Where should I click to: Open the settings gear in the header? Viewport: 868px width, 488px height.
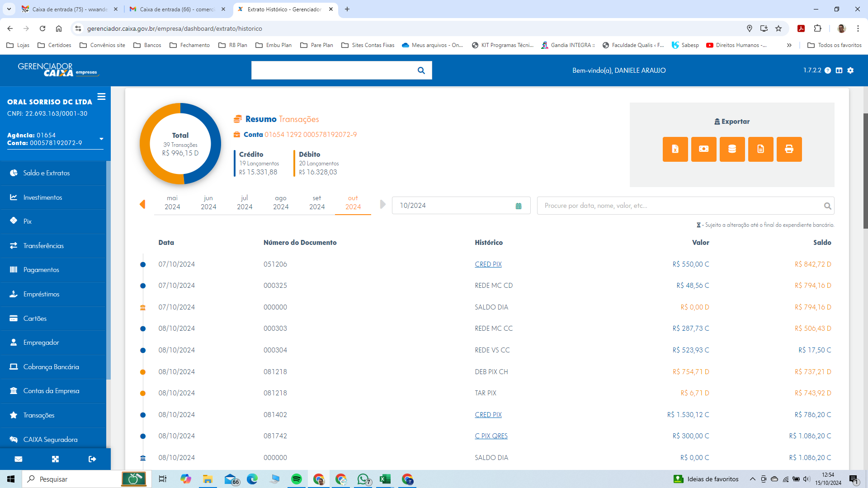tap(850, 70)
